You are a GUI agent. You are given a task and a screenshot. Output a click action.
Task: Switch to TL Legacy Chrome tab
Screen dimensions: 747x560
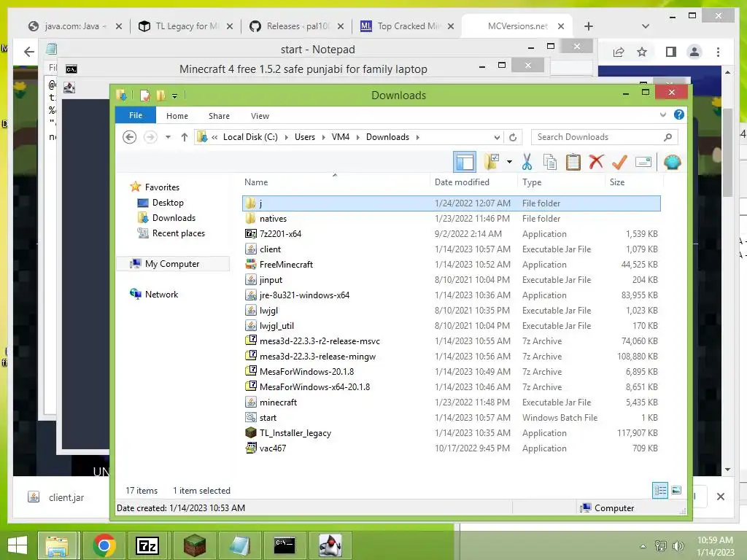point(186,26)
